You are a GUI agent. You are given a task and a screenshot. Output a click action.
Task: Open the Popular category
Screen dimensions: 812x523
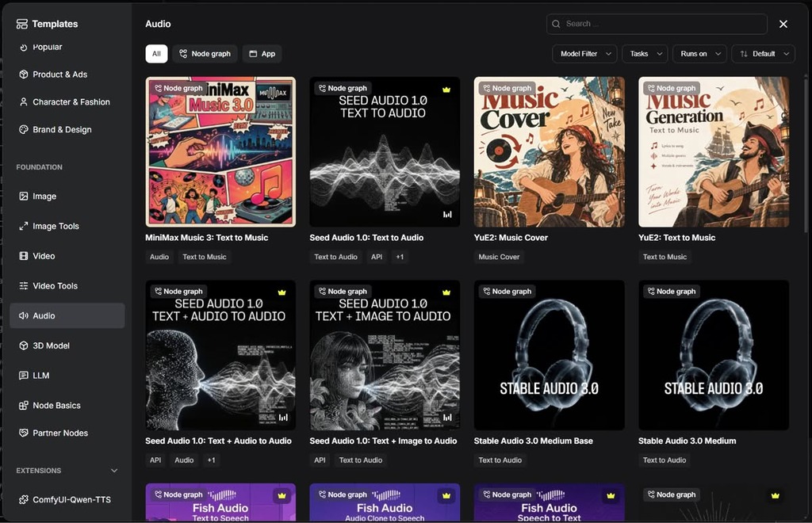click(x=67, y=47)
